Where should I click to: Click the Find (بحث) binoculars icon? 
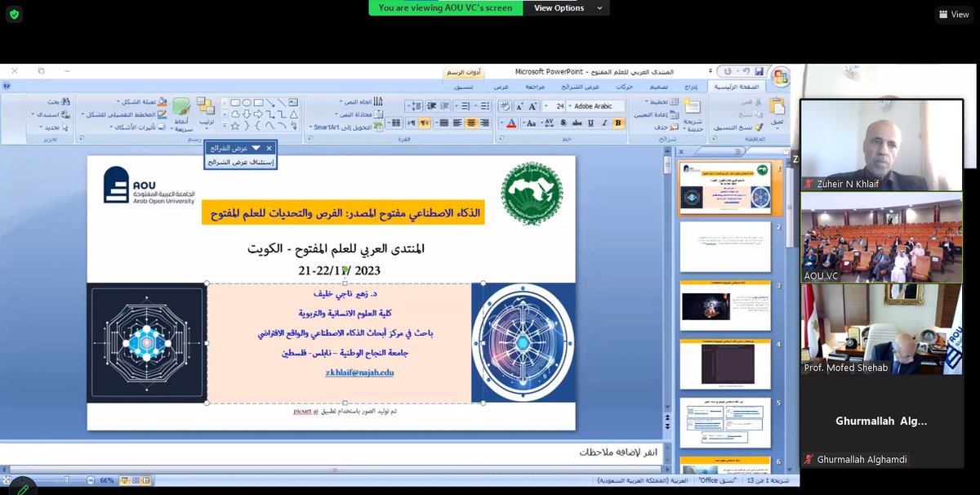coord(66,102)
